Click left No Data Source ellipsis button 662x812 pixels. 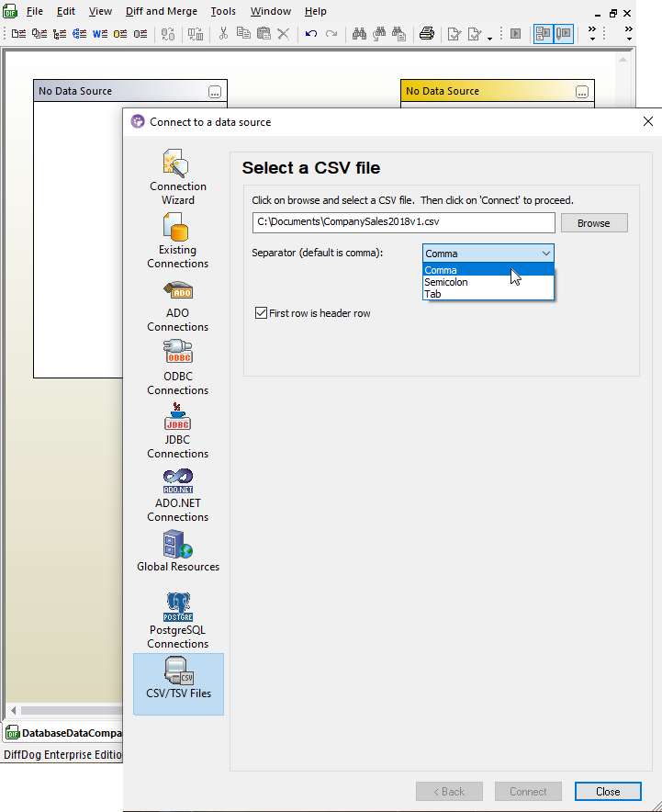(x=215, y=92)
